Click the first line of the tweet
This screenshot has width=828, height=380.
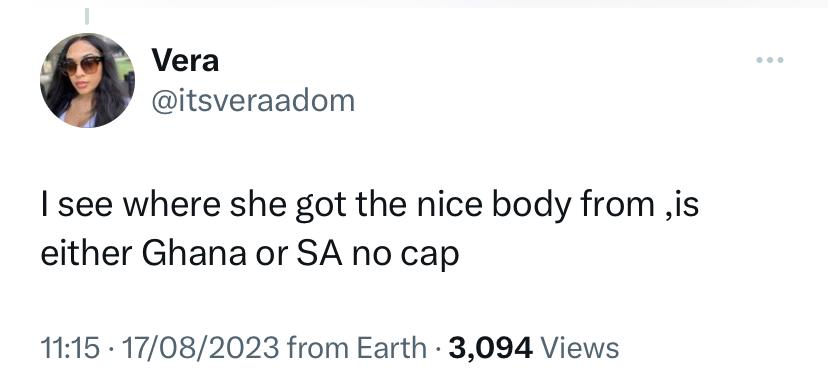click(x=370, y=206)
